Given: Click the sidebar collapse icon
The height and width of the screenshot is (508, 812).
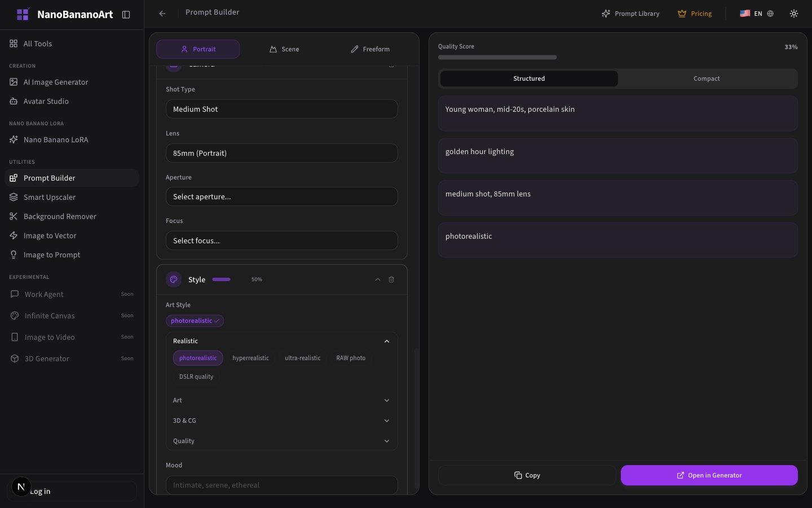Looking at the screenshot, I should click(x=126, y=15).
